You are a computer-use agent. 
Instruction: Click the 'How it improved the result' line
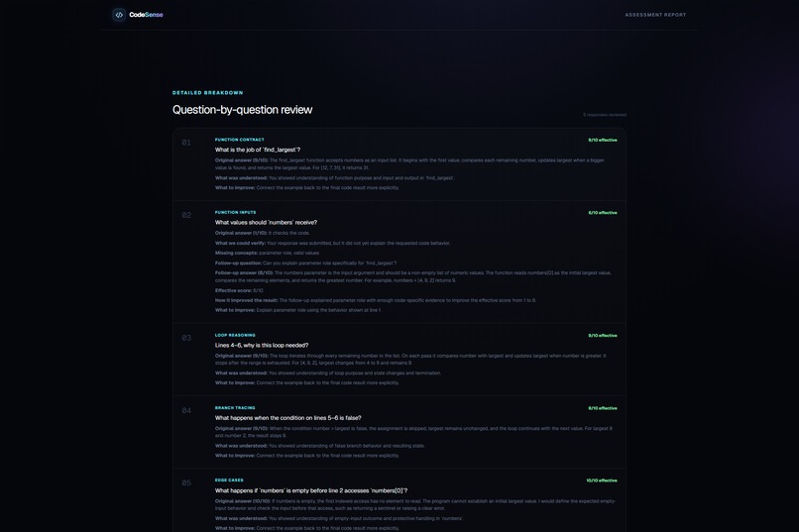375,300
